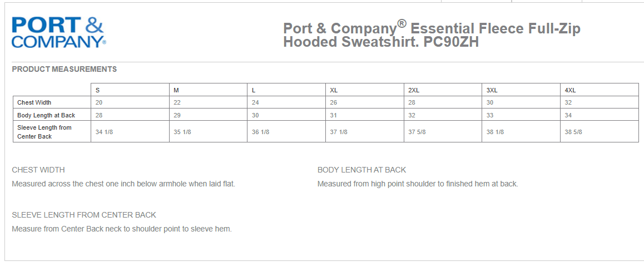This screenshot has height=271, width=644.
Task: Click the PRODUCT MEASUREMENTS heading
Action: pyautogui.click(x=65, y=69)
